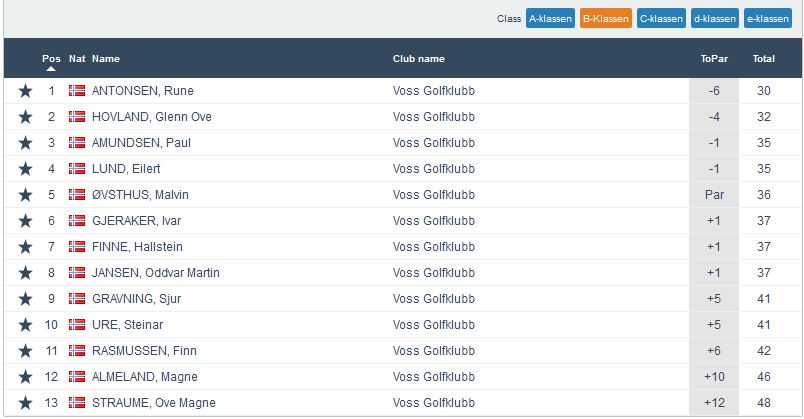Toggle favorite star for AMUNDSEN, Paul
The width and height of the screenshot is (804, 419).
pos(25,143)
